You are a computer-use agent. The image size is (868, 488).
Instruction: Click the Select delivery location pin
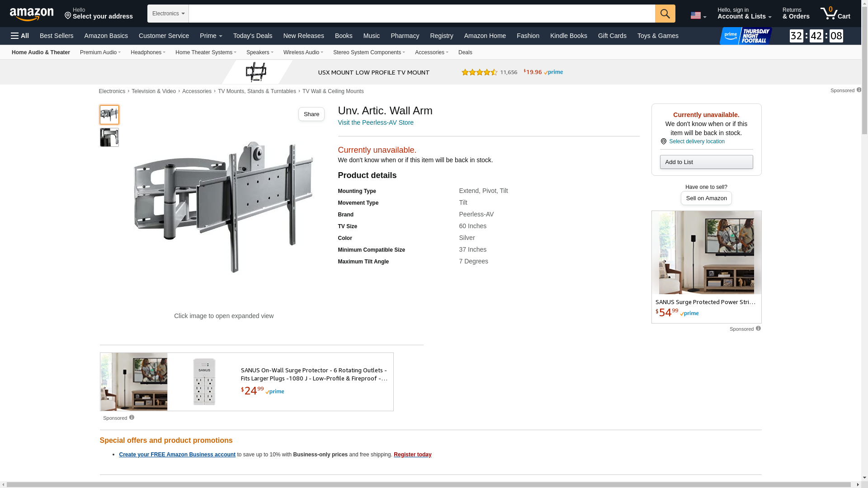[x=664, y=141]
